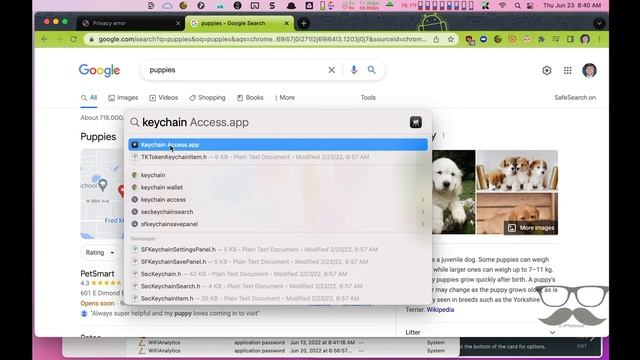
Task: Open Control Center in menu bar
Action: [x=530, y=5]
